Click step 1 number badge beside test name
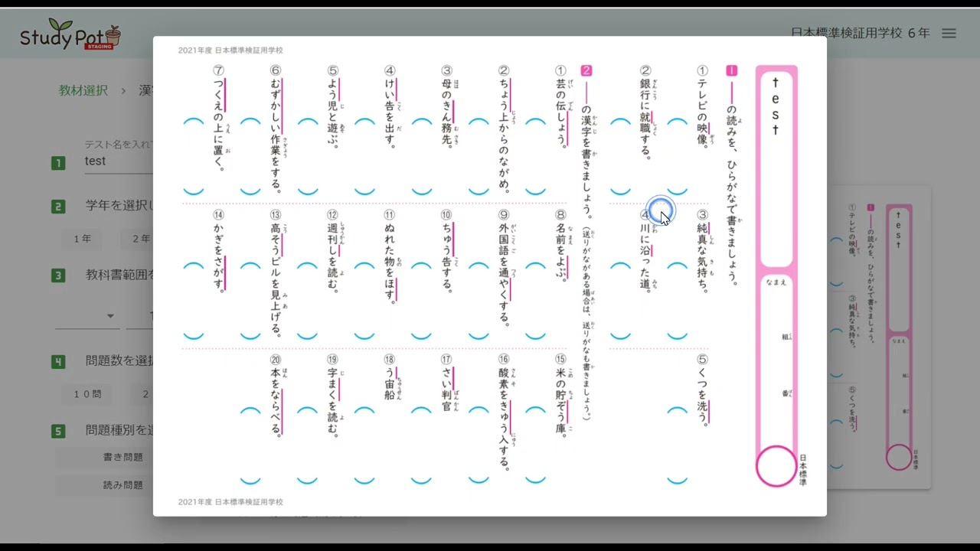 click(58, 162)
